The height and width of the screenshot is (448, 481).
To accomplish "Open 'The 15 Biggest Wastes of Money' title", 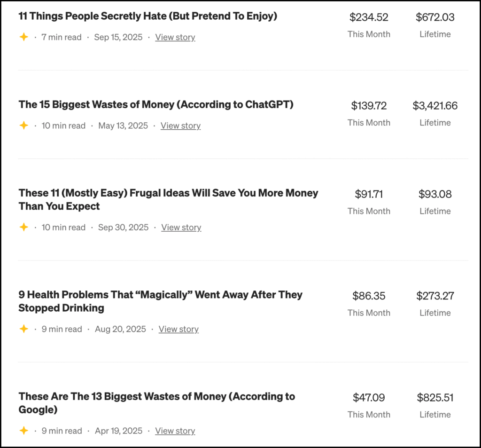I will click(x=156, y=104).
